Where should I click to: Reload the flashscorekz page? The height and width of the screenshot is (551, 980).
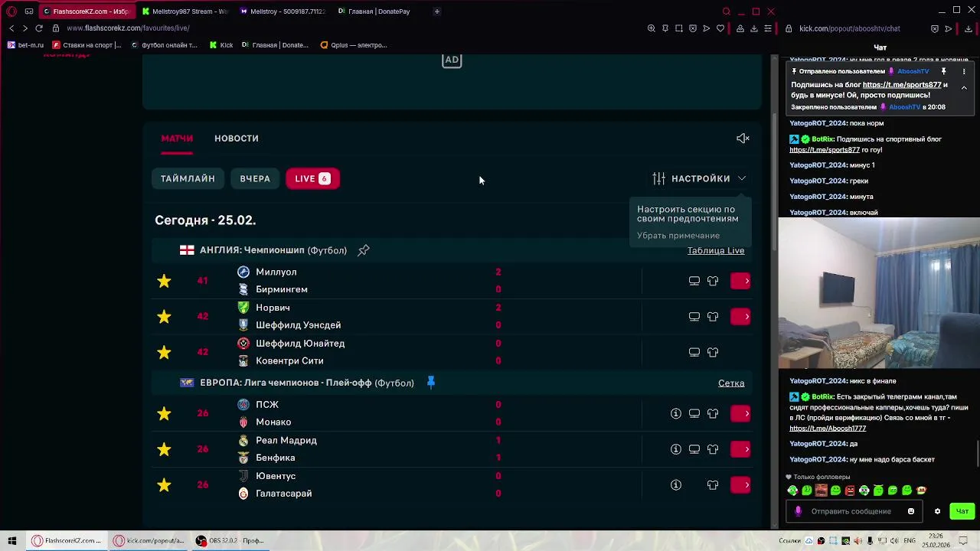click(39, 28)
